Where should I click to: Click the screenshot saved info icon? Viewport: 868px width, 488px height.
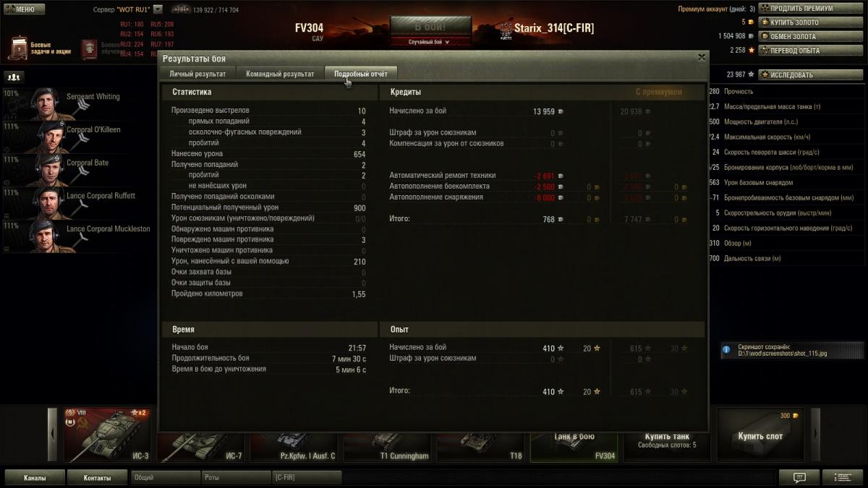tap(726, 351)
